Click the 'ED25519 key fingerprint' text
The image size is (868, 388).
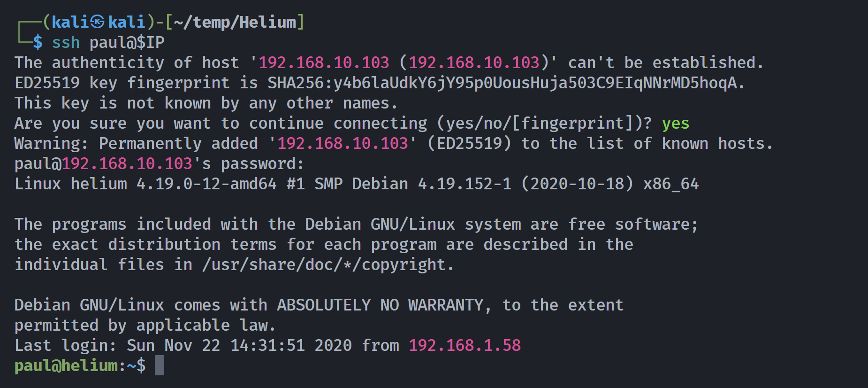pyautogui.click(x=122, y=83)
